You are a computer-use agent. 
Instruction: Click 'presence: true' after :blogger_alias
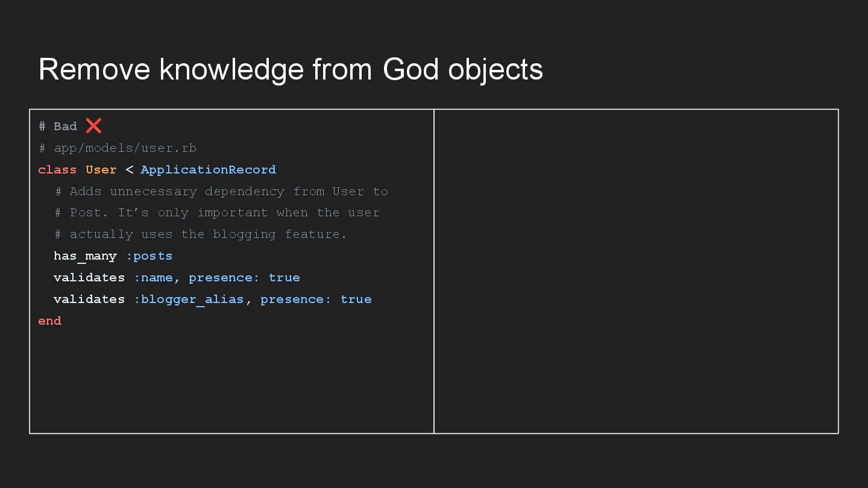pos(316,299)
